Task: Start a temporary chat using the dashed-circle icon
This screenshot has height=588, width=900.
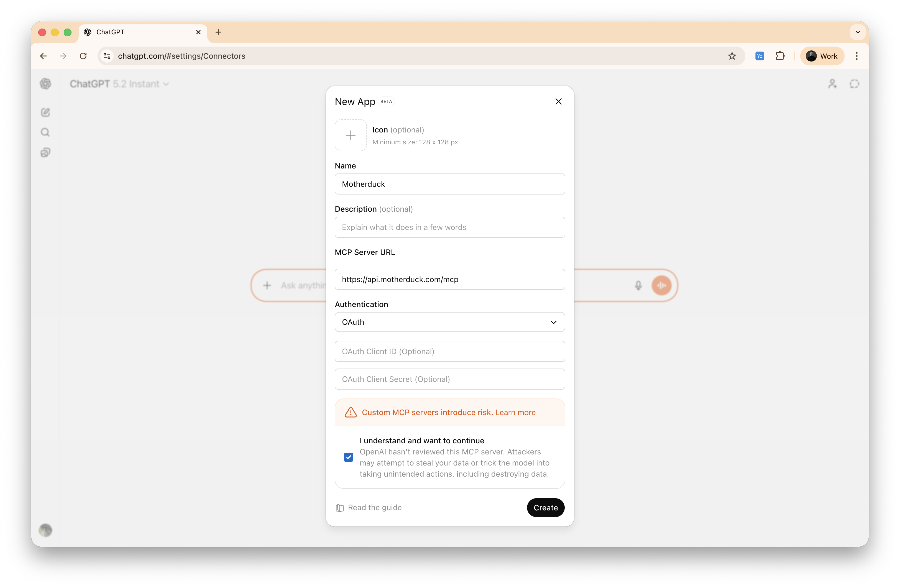Action: [x=854, y=84]
